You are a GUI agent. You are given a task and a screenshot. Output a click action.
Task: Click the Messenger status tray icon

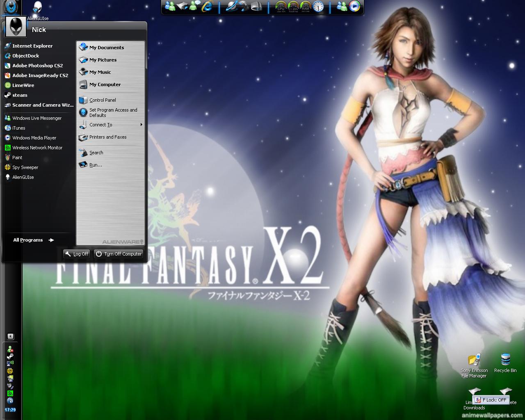click(x=10, y=349)
